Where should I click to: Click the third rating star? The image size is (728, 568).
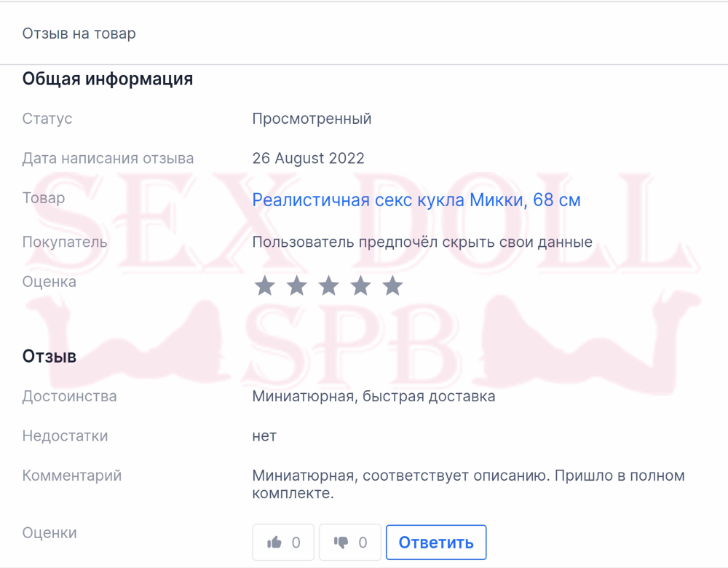pyautogui.click(x=329, y=285)
